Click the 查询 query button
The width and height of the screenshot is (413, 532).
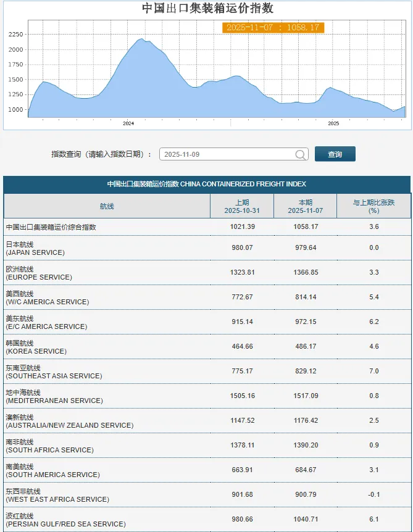coord(335,154)
